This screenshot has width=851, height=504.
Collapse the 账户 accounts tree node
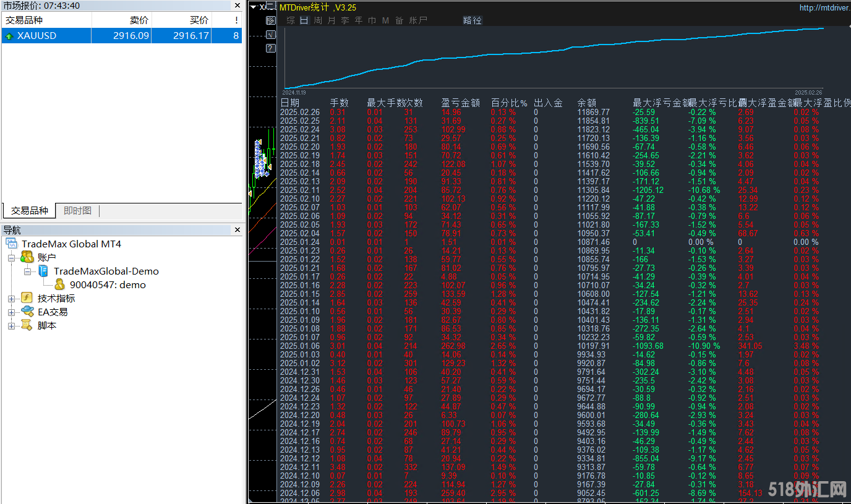click(x=11, y=257)
